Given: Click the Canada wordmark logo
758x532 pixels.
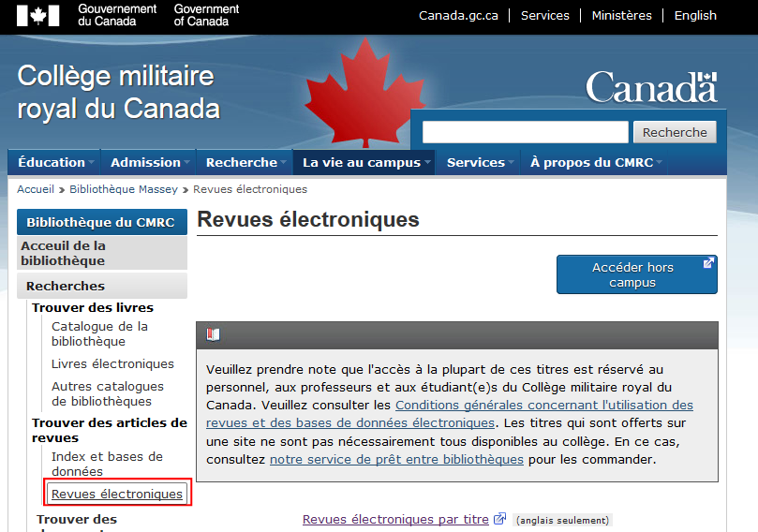Looking at the screenshot, I should 651,87.
